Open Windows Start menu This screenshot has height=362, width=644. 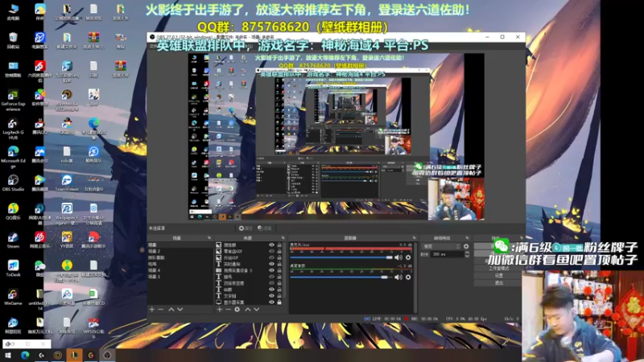click(8, 356)
